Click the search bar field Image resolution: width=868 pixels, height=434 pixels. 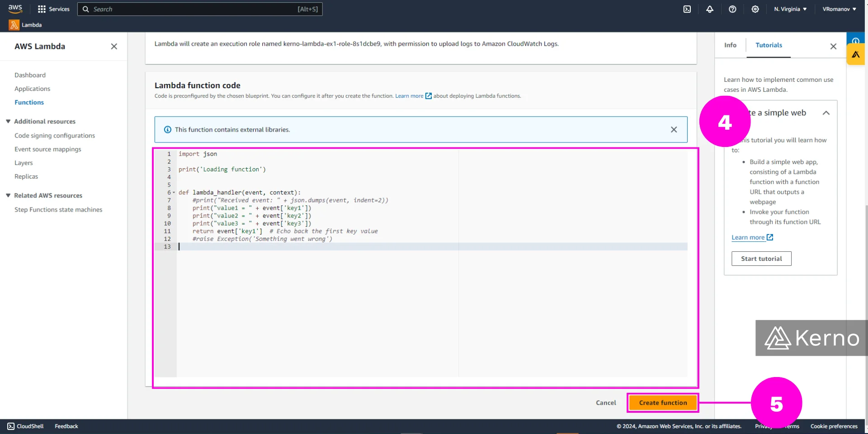click(200, 9)
